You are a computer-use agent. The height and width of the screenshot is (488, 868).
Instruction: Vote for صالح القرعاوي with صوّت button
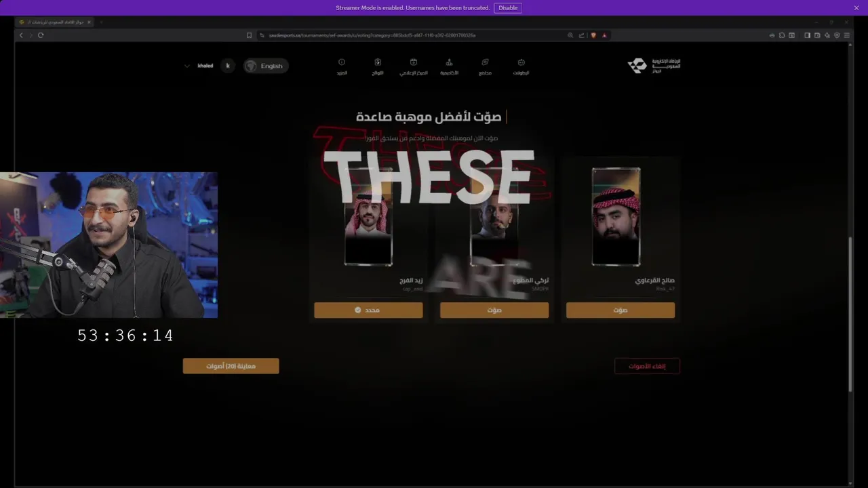pyautogui.click(x=620, y=310)
